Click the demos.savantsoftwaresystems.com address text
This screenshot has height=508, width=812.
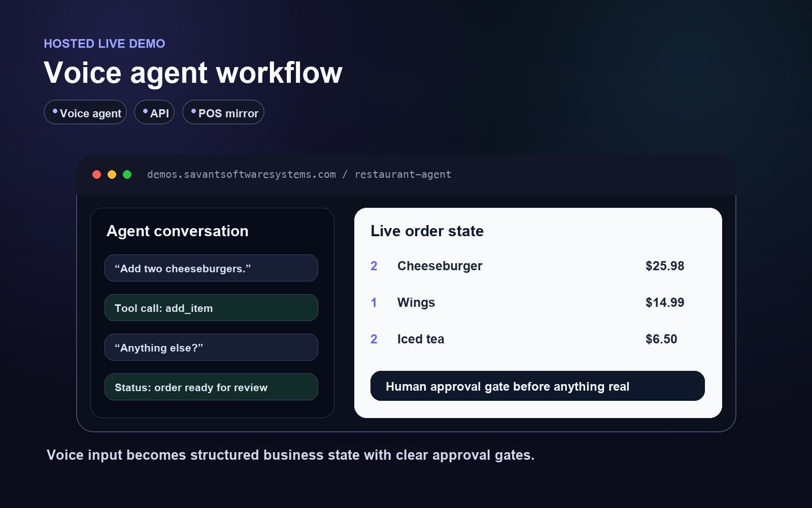242,175
